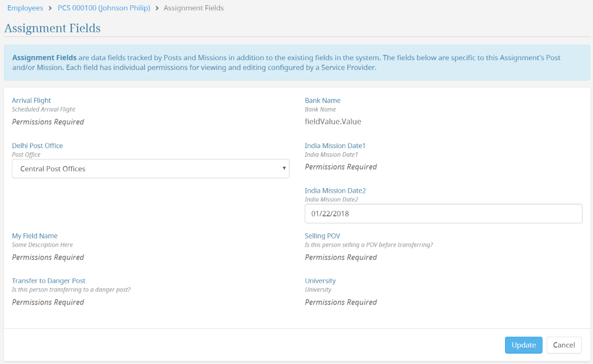
Task: Click the Some Description Here text
Action: (x=42, y=245)
